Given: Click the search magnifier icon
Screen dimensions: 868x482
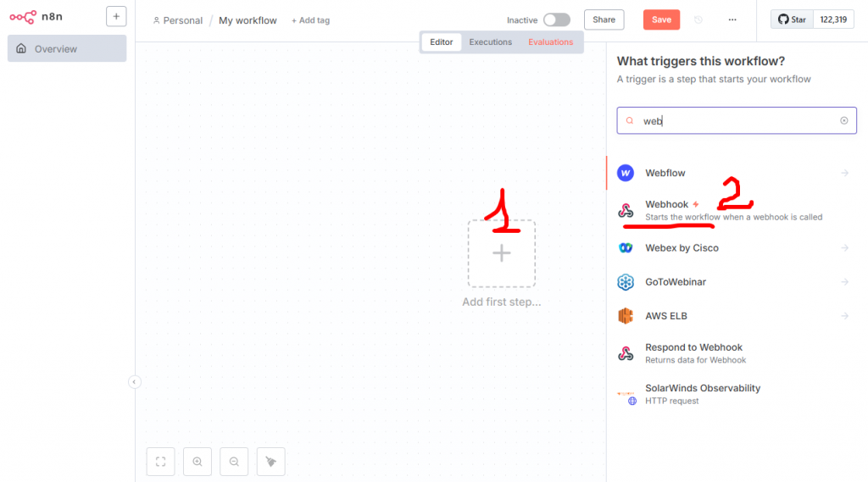Looking at the screenshot, I should coord(630,120).
